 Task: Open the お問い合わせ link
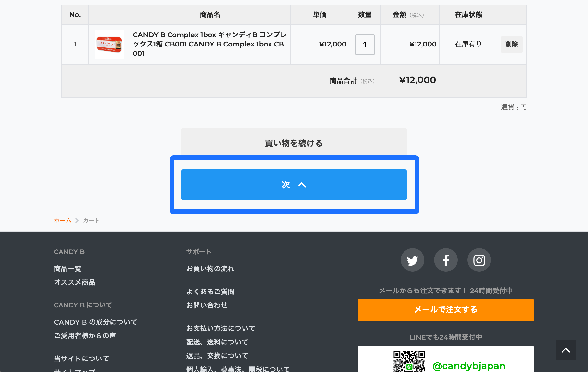[207, 305]
